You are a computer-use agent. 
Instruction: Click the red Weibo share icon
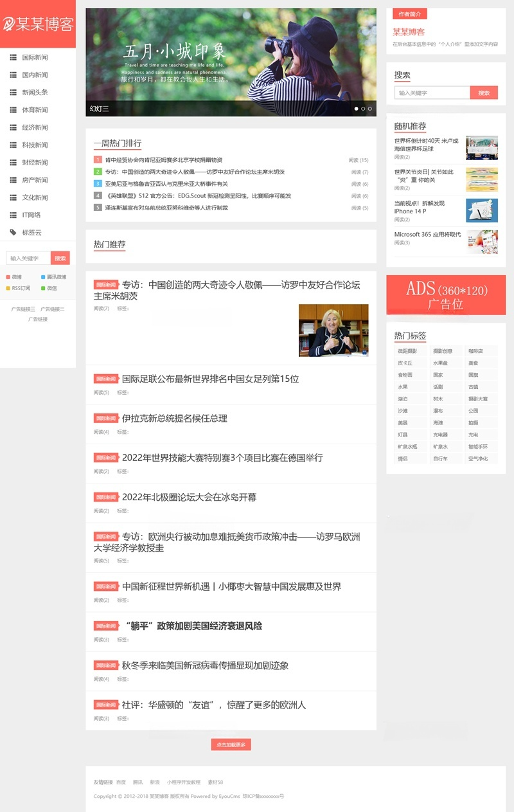click(x=8, y=277)
